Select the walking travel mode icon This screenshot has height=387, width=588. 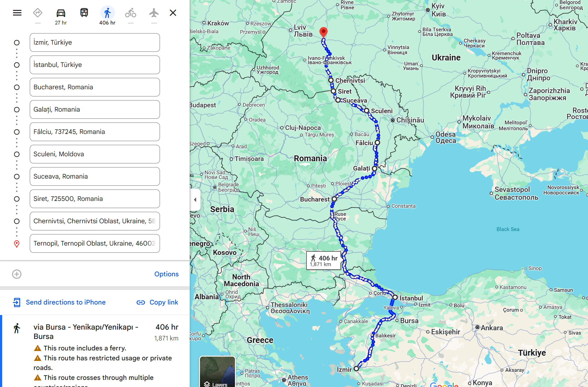coord(107,13)
